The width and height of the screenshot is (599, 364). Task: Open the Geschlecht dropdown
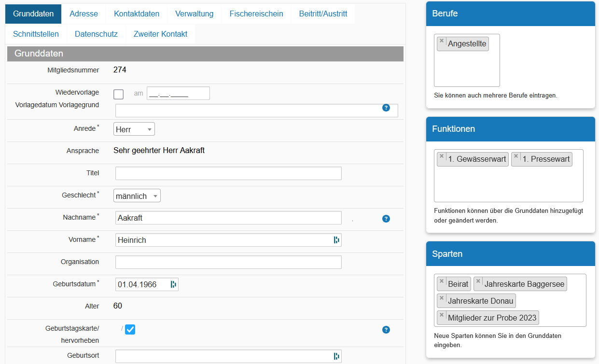(137, 196)
